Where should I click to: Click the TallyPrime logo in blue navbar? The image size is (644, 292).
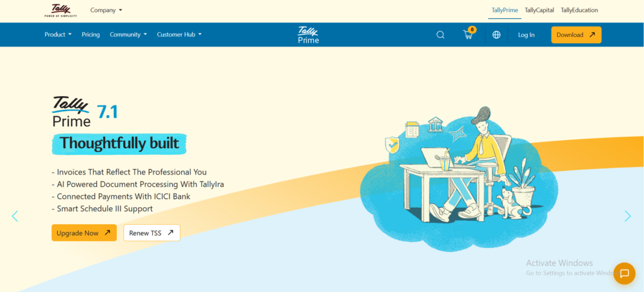point(308,35)
